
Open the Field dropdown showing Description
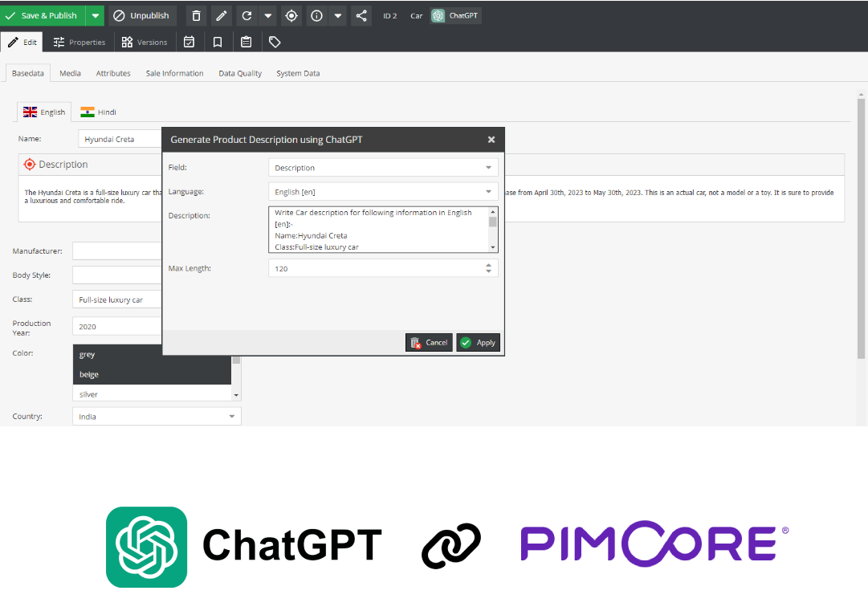pyautogui.click(x=383, y=167)
